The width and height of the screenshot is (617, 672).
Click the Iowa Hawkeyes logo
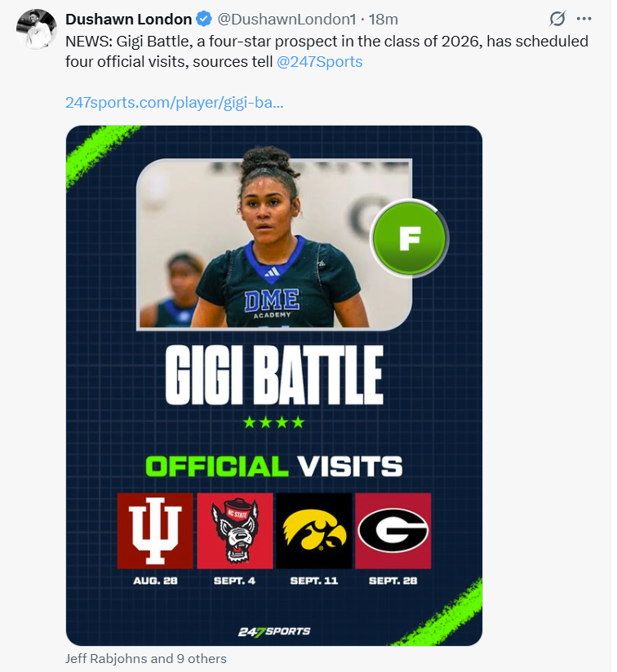314,530
